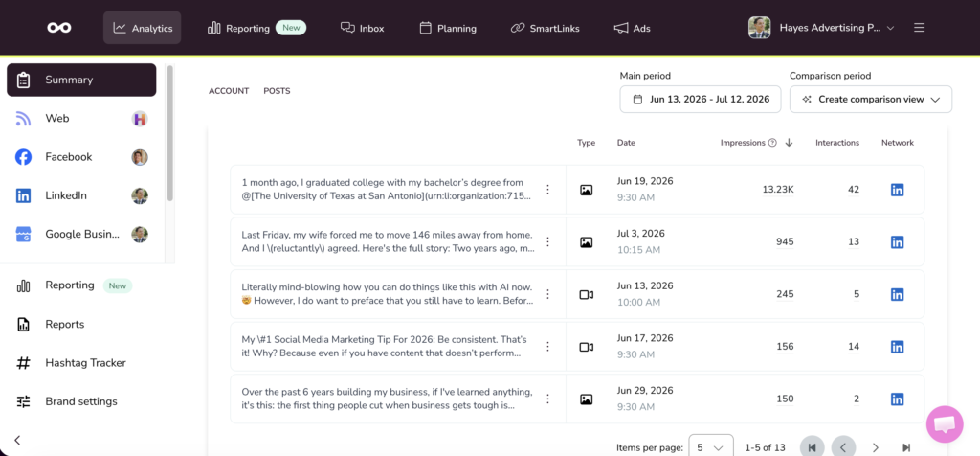
Task: Open the Items per page dropdown
Action: (x=711, y=447)
